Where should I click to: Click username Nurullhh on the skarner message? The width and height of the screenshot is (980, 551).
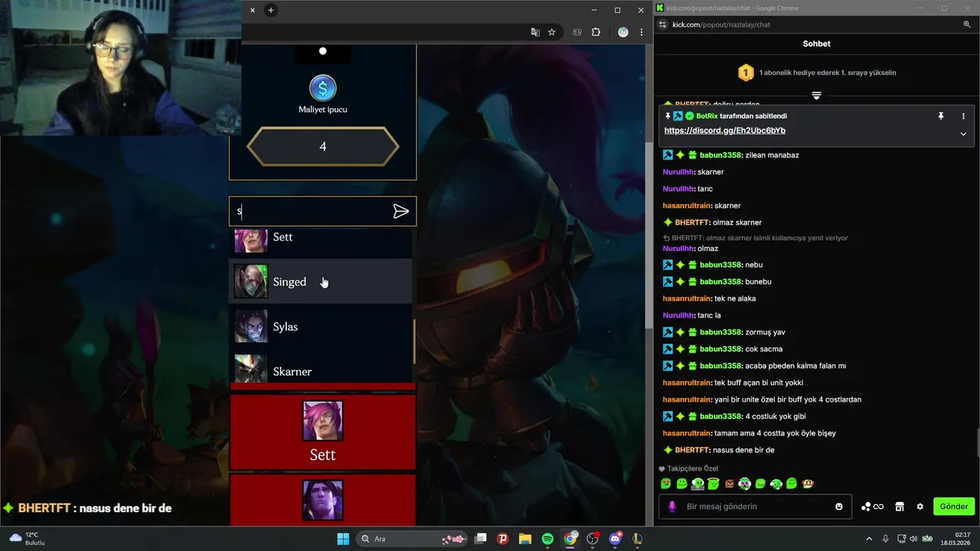click(678, 172)
